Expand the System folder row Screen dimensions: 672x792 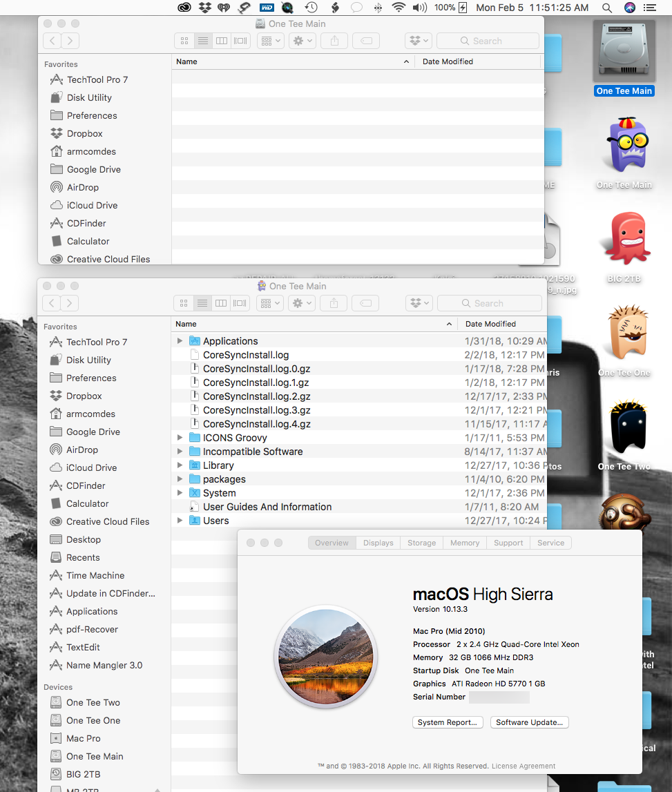[180, 492]
